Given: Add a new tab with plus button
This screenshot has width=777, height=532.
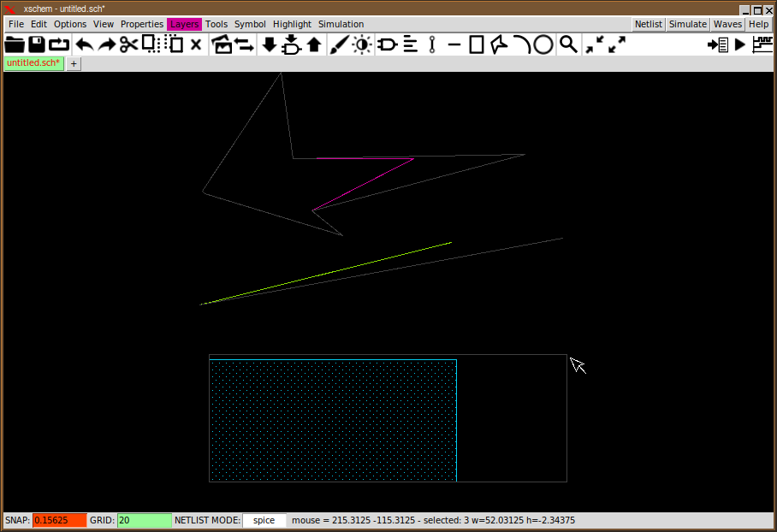Looking at the screenshot, I should coord(74,64).
